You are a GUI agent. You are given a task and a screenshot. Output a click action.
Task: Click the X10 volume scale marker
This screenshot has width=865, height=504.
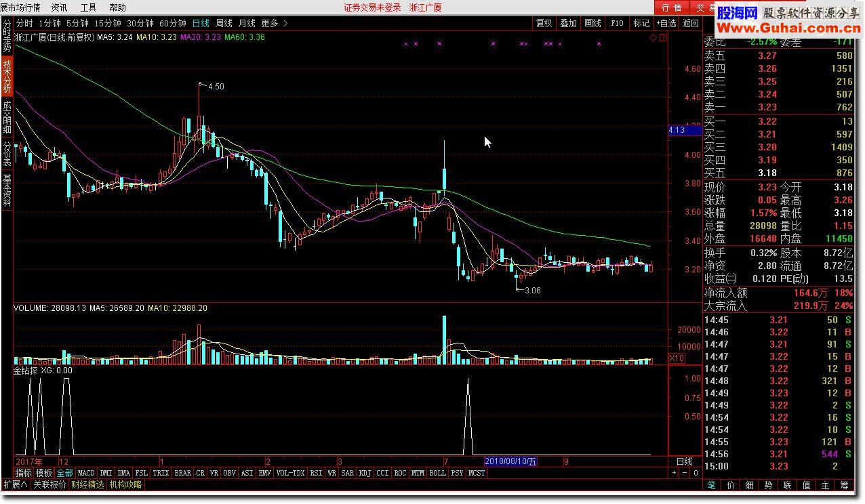pos(677,358)
